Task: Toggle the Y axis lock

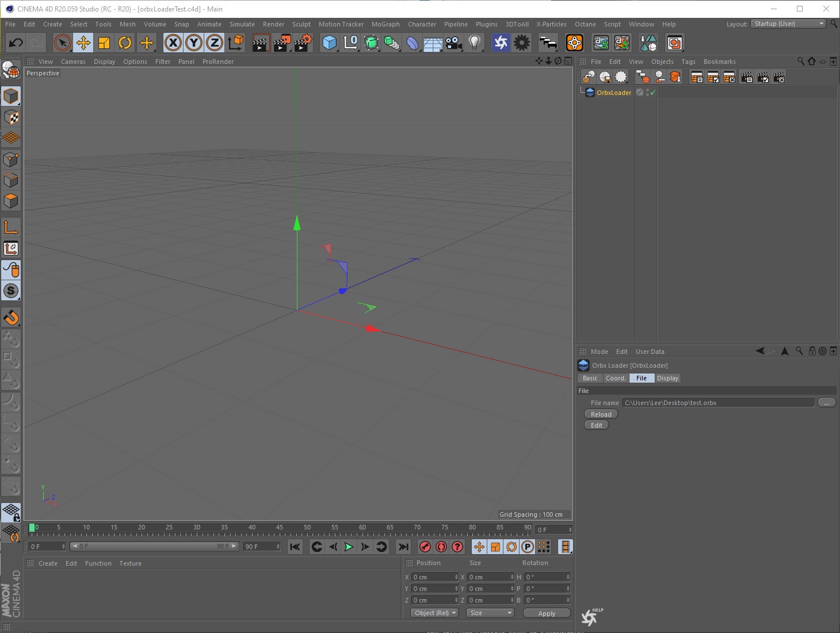Action: coord(194,43)
